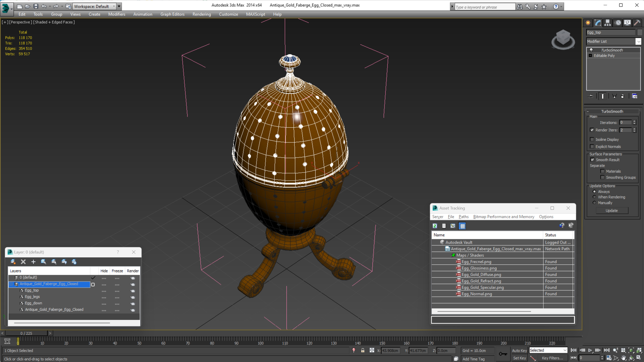
Task: Click the ViewCube navigation widget
Action: (563, 39)
